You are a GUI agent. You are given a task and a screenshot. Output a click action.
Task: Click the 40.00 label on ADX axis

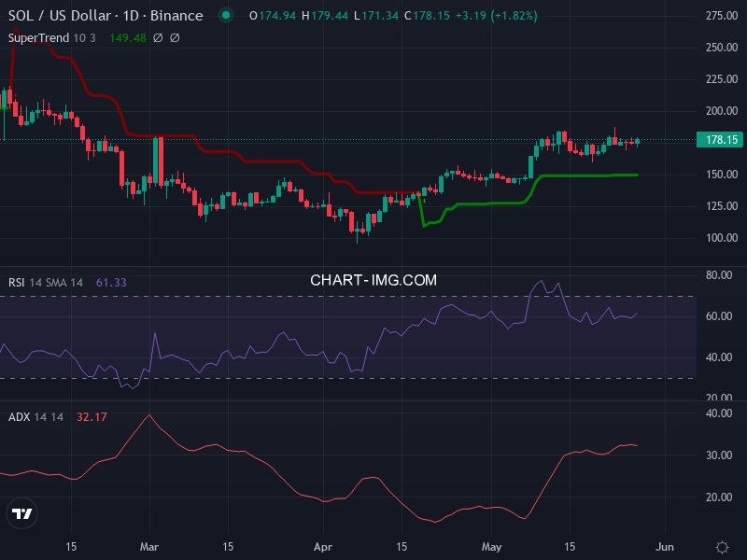click(719, 413)
